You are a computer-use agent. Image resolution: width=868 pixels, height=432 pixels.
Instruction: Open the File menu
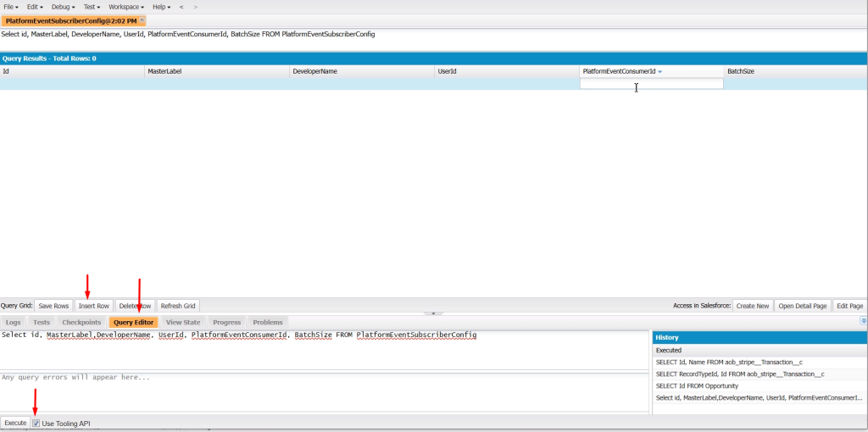[x=11, y=7]
